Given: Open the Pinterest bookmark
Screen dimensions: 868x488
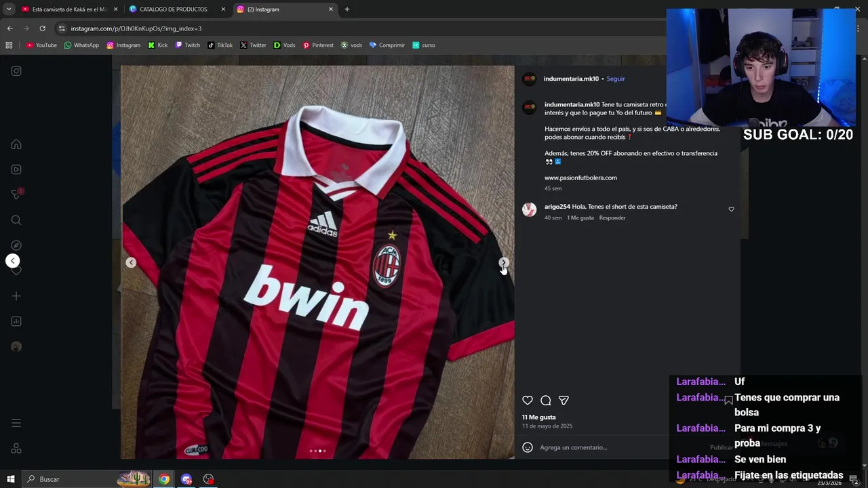Looking at the screenshot, I should [318, 45].
